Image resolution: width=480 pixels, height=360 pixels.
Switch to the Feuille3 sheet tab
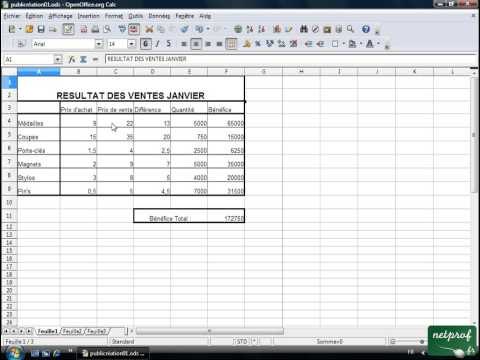(97, 331)
